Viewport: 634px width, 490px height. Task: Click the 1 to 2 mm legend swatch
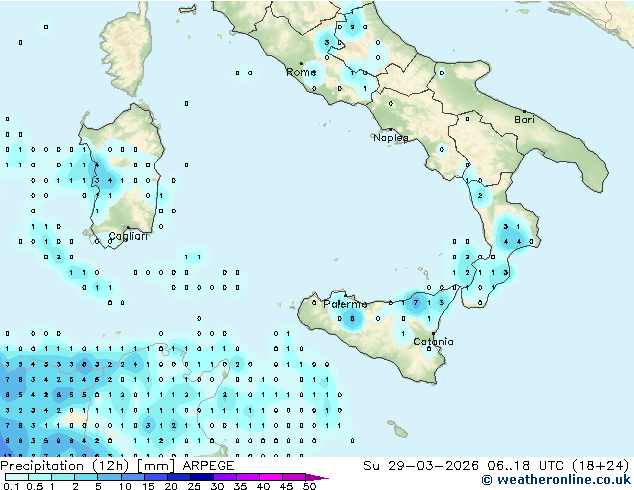(63, 477)
